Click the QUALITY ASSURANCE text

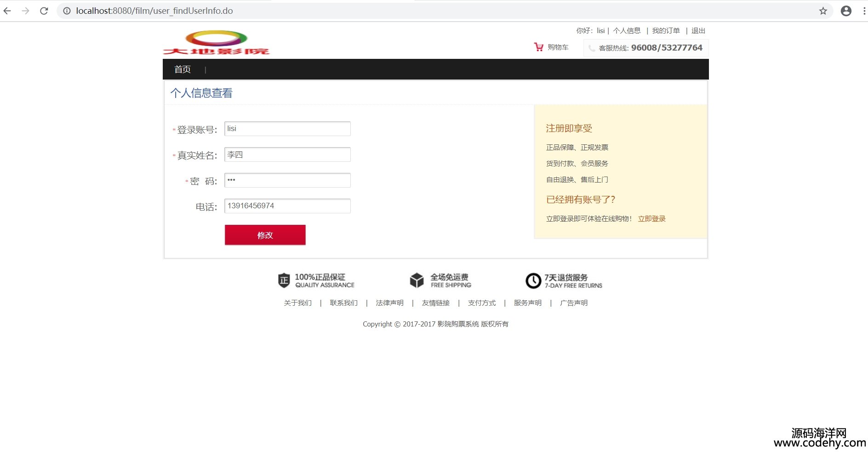(325, 285)
